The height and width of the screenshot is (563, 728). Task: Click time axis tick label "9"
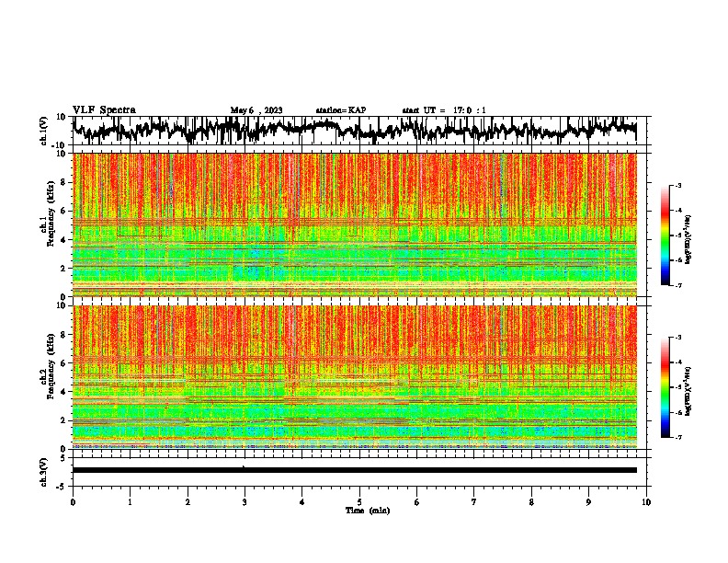[x=588, y=502]
